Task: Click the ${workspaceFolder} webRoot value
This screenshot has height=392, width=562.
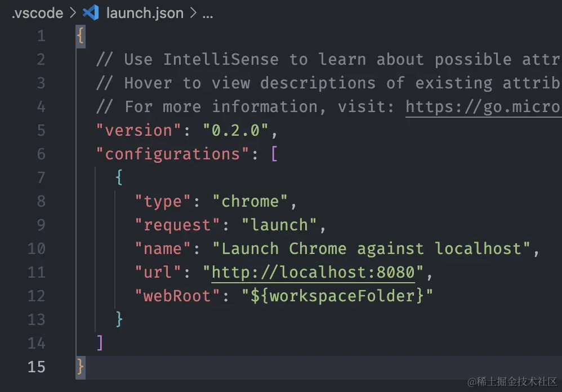Action: 337,296
